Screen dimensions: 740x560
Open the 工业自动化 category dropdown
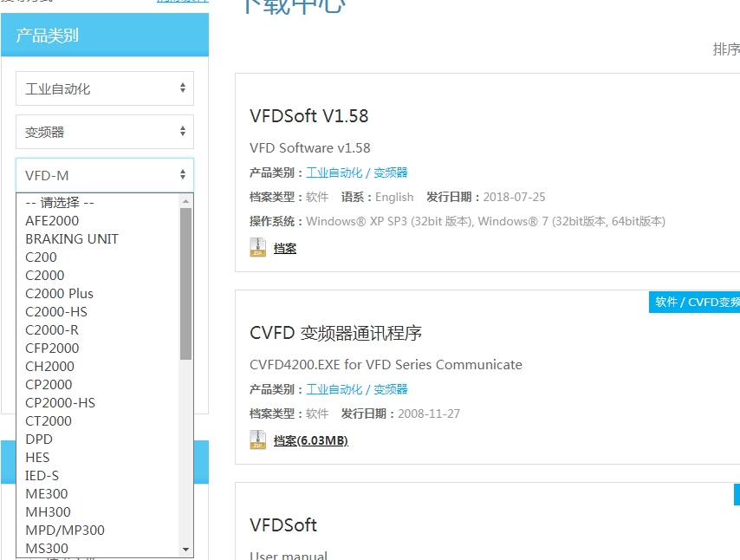105,88
